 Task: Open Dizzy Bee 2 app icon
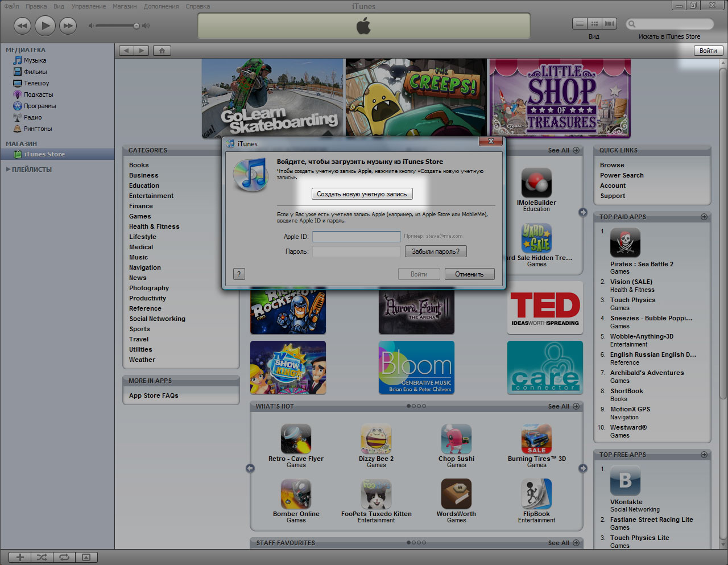(x=376, y=439)
